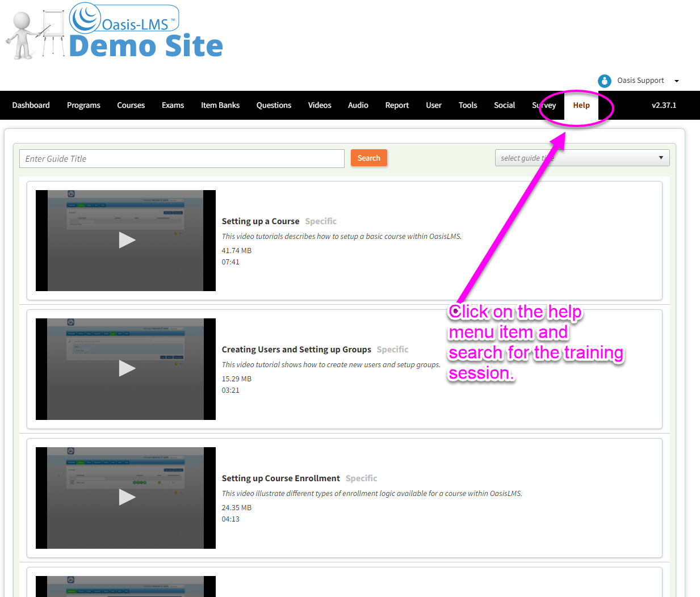Open the Item Banks menu
Screen dimensions: 700x597
pos(220,105)
